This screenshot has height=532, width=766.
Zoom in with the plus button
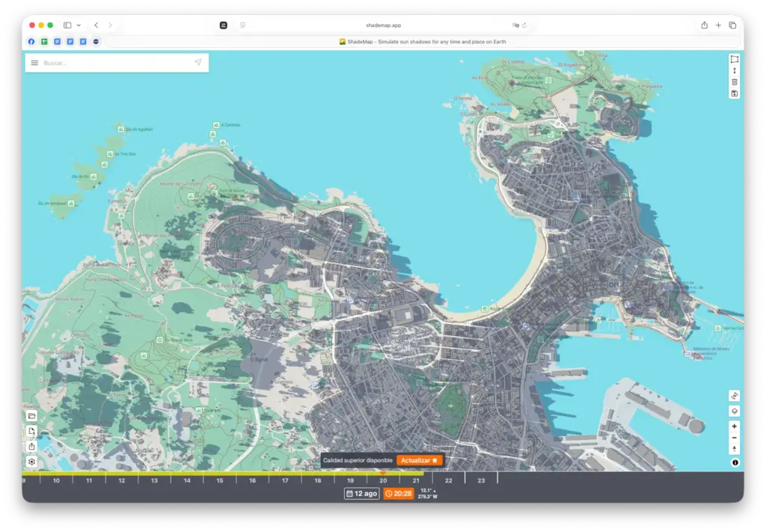point(735,426)
